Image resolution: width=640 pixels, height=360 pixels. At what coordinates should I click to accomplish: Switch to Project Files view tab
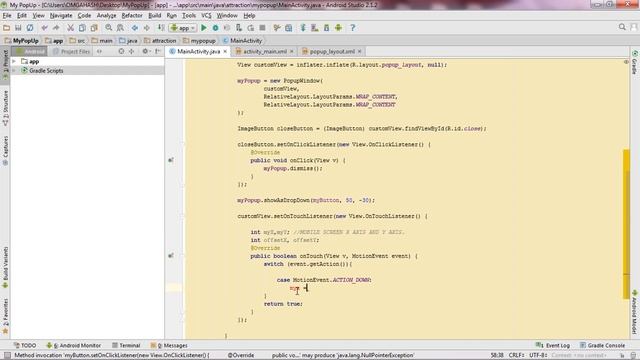point(71,51)
